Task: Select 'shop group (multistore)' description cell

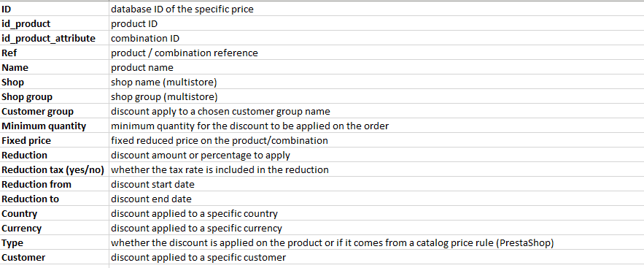Action: point(376,96)
